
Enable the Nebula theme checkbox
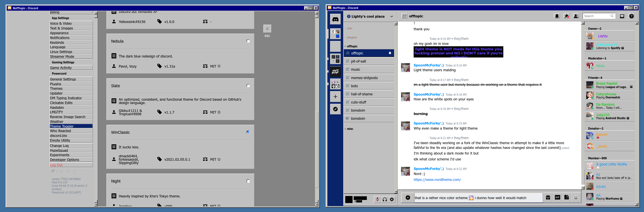[248, 41]
